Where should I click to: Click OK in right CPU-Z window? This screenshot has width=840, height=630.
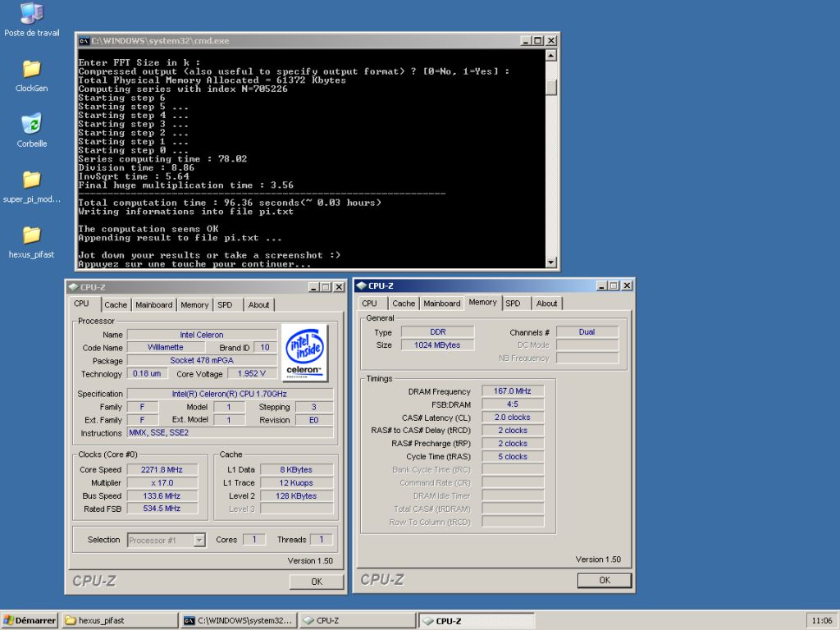(605, 580)
